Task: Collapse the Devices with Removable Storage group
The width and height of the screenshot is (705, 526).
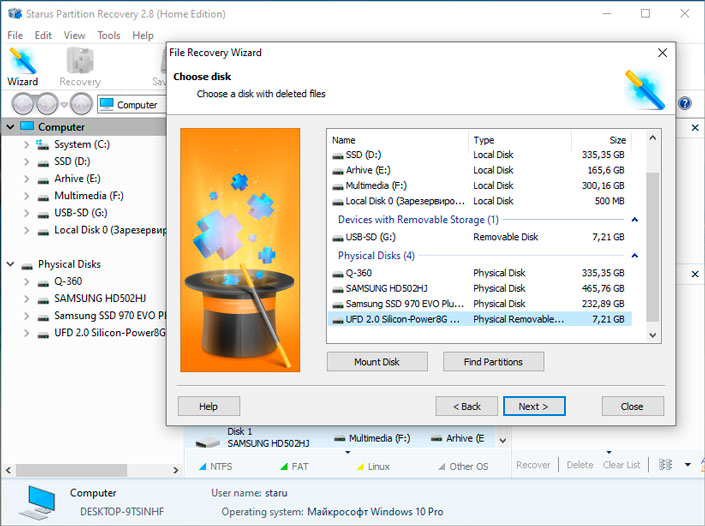Action: pyautogui.click(x=635, y=219)
